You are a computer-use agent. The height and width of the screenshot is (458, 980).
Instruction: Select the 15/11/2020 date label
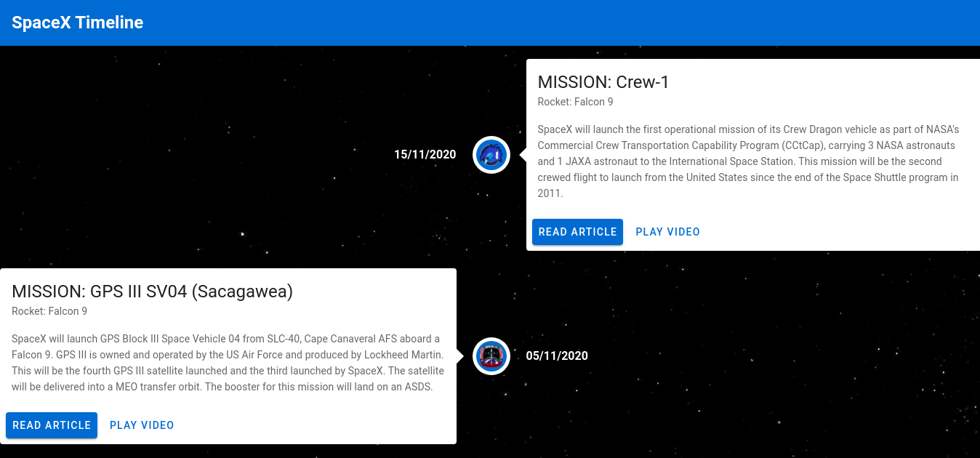(x=425, y=155)
